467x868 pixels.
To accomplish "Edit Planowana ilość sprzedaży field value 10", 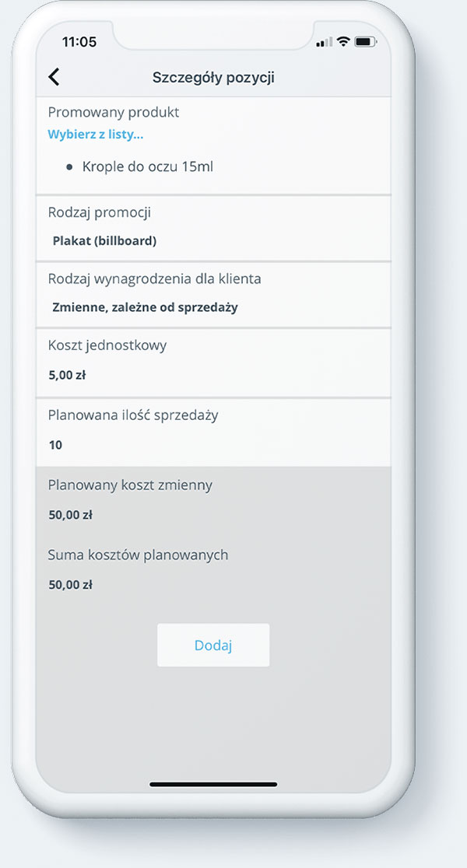I will pyautogui.click(x=213, y=432).
